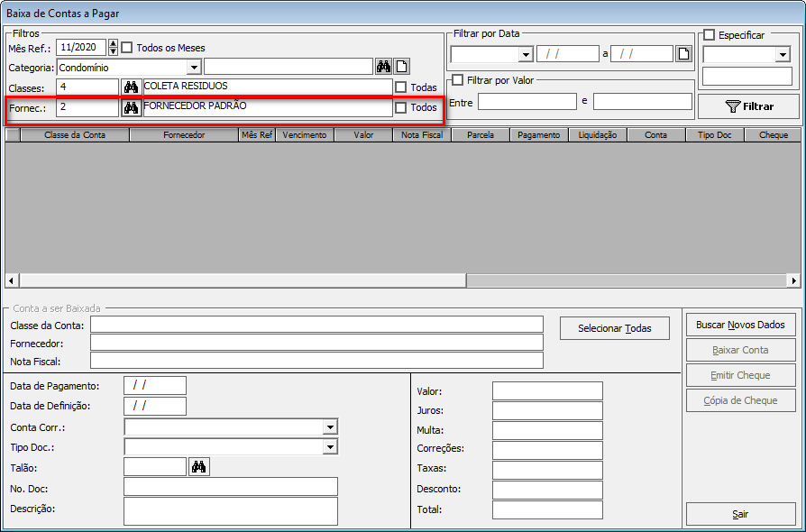This screenshot has height=532, width=806.
Task: Open Categoria Condomínio dropdown
Action: pyautogui.click(x=194, y=67)
